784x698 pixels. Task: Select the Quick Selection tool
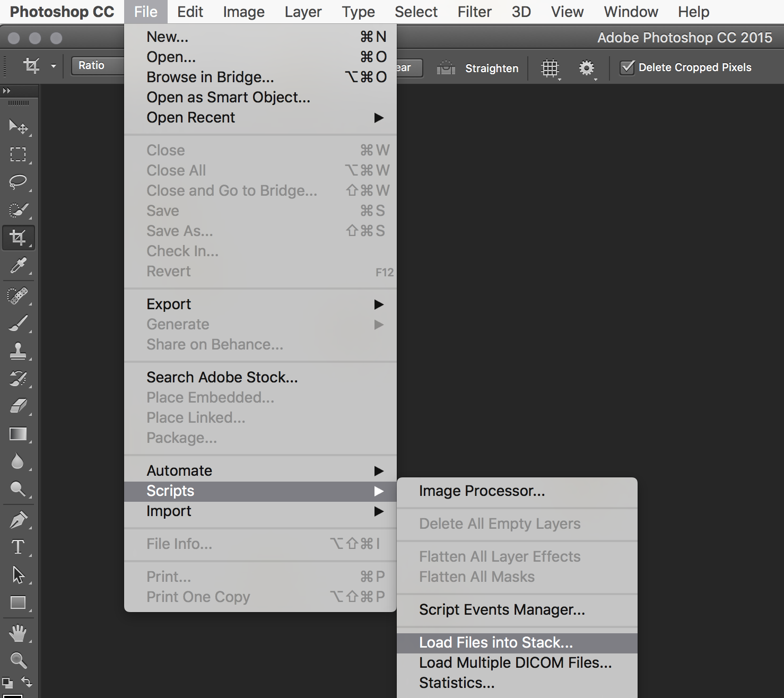pyautogui.click(x=19, y=210)
